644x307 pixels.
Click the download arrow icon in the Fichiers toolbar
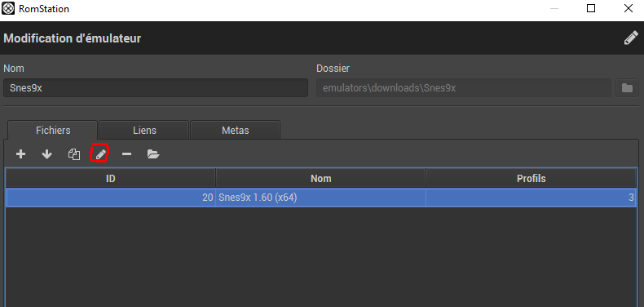(47, 154)
